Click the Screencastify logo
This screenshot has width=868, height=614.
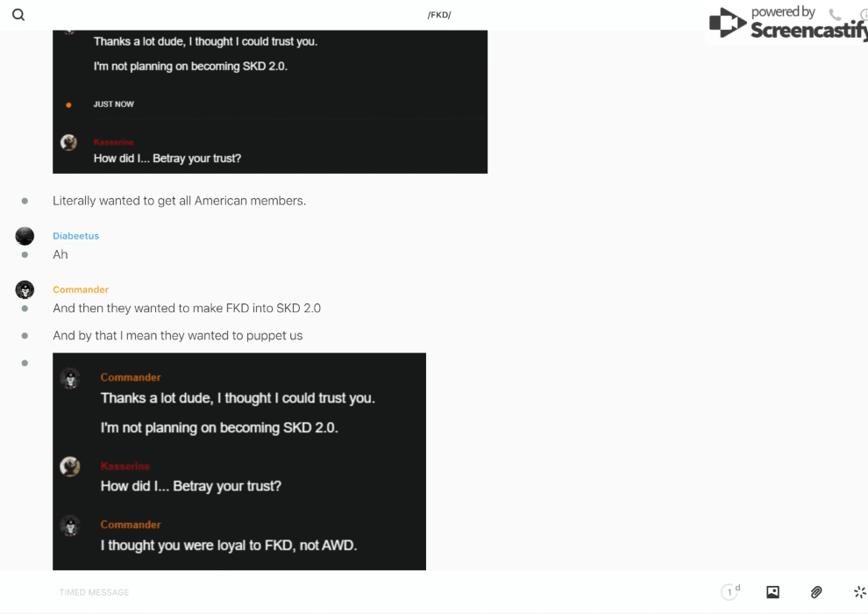[786, 23]
